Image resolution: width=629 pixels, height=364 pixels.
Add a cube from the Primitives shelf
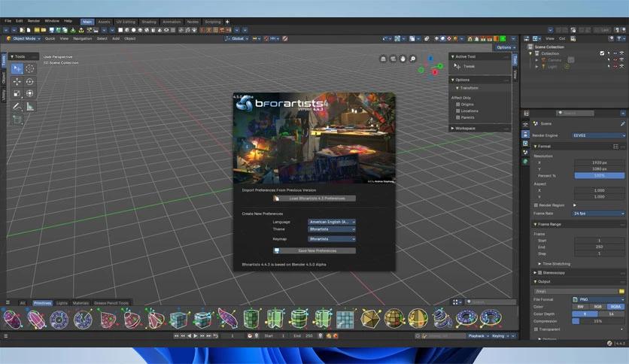178,319
